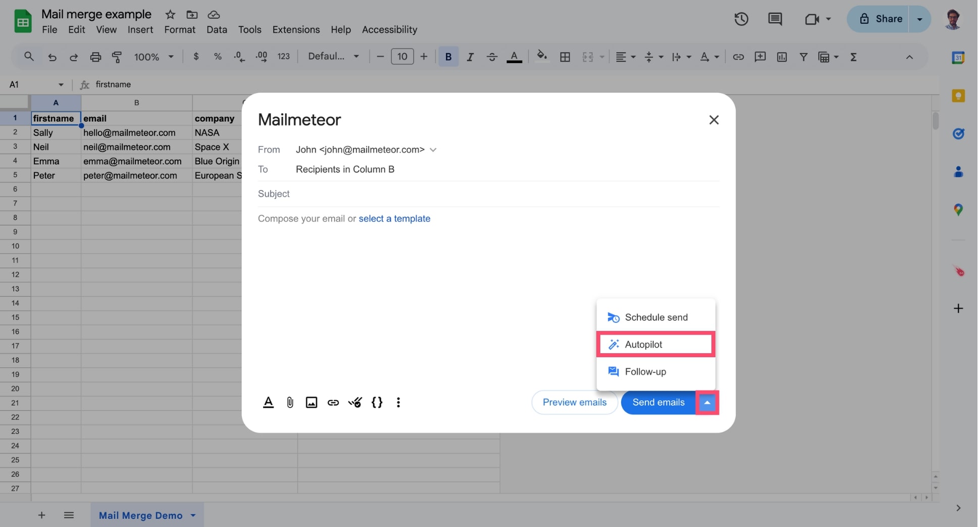The image size is (980, 527).
Task: Insert image in Mailmeteor email
Action: coord(312,403)
